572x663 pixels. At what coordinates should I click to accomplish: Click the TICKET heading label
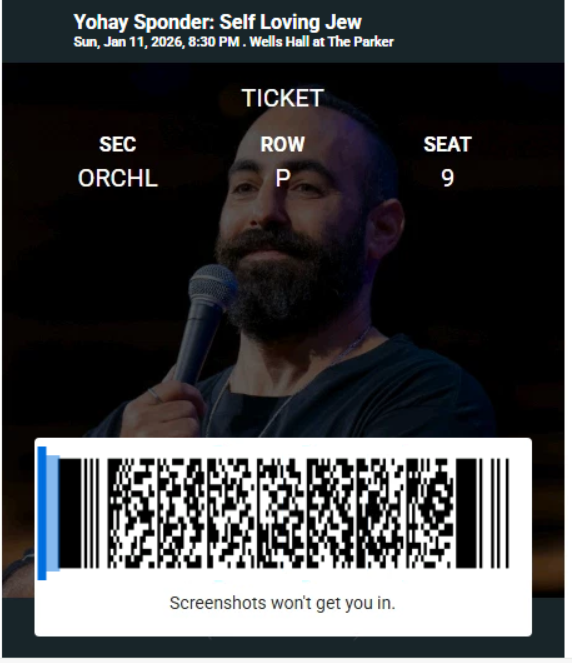(282, 98)
